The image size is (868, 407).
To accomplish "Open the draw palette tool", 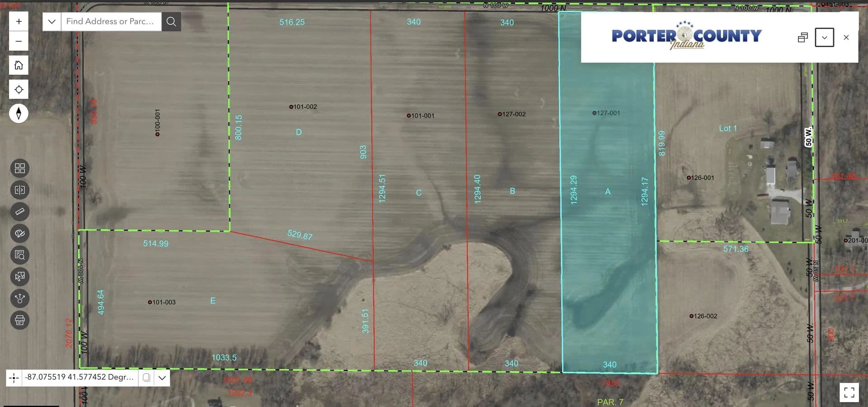I will pyautogui.click(x=20, y=233).
